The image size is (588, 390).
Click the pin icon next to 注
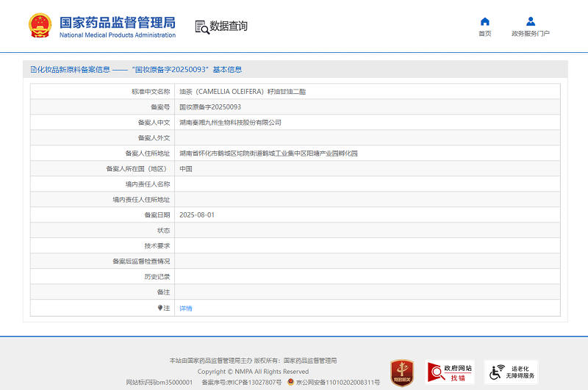point(160,308)
